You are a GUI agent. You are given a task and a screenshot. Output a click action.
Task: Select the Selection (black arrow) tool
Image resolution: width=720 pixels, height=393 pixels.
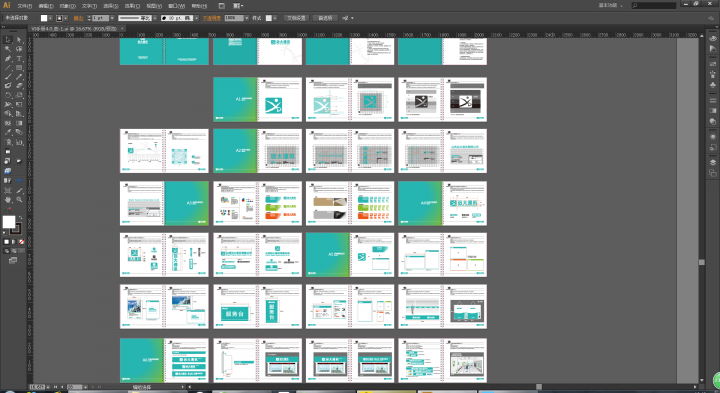8,40
